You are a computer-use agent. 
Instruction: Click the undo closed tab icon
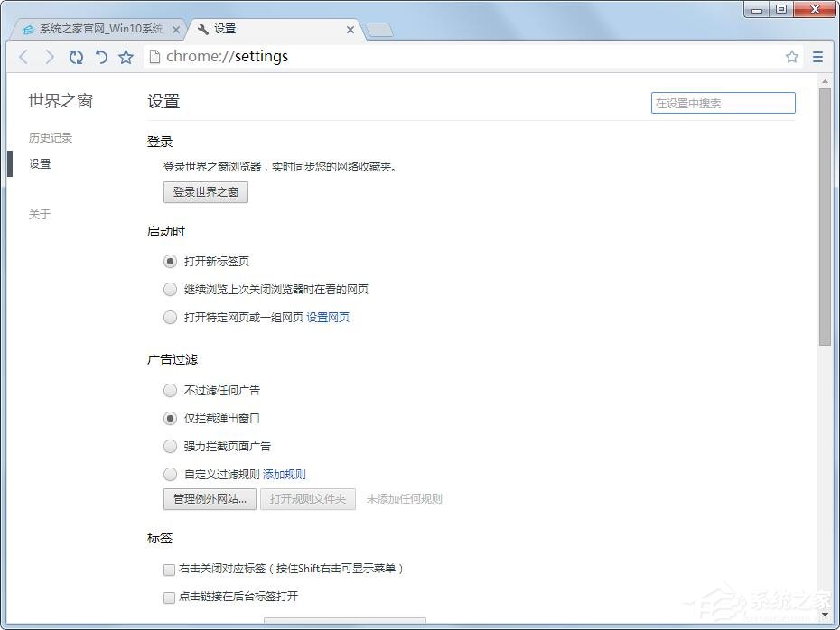pyautogui.click(x=101, y=56)
